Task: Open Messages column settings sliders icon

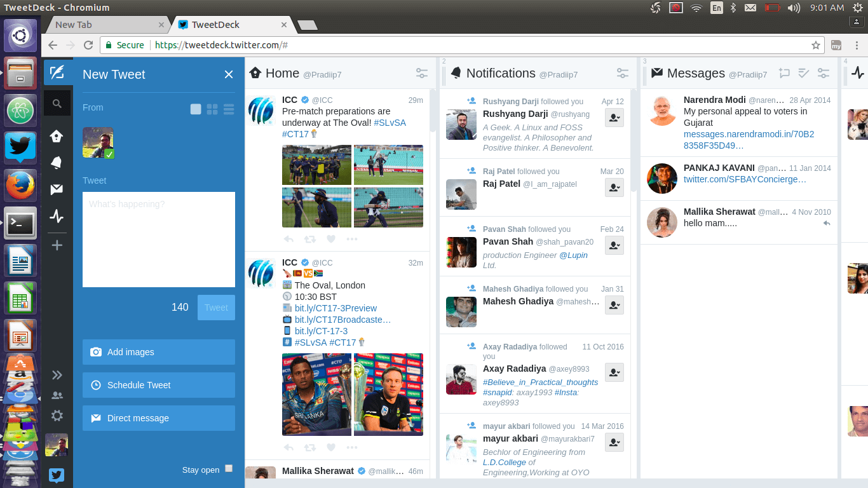Action: (x=824, y=74)
